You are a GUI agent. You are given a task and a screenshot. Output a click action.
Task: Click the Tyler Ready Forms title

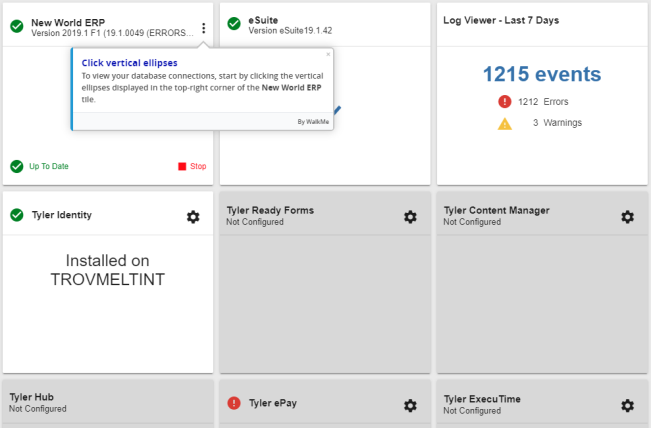(270, 210)
